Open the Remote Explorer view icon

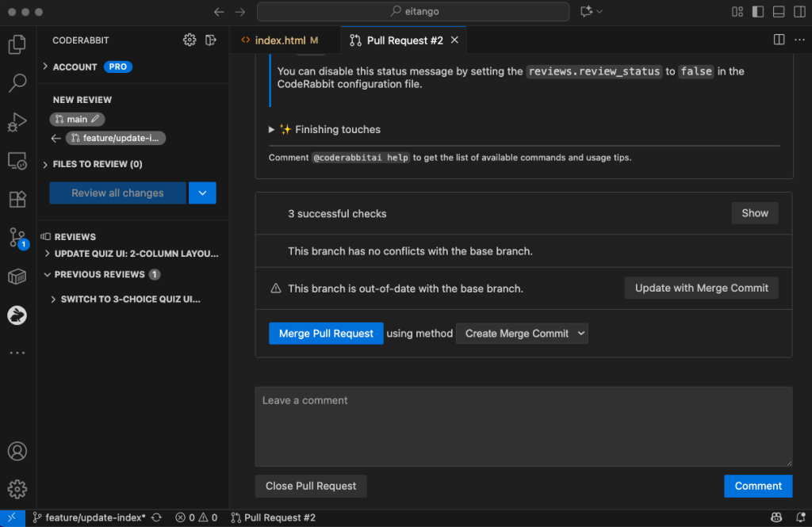coord(17,160)
